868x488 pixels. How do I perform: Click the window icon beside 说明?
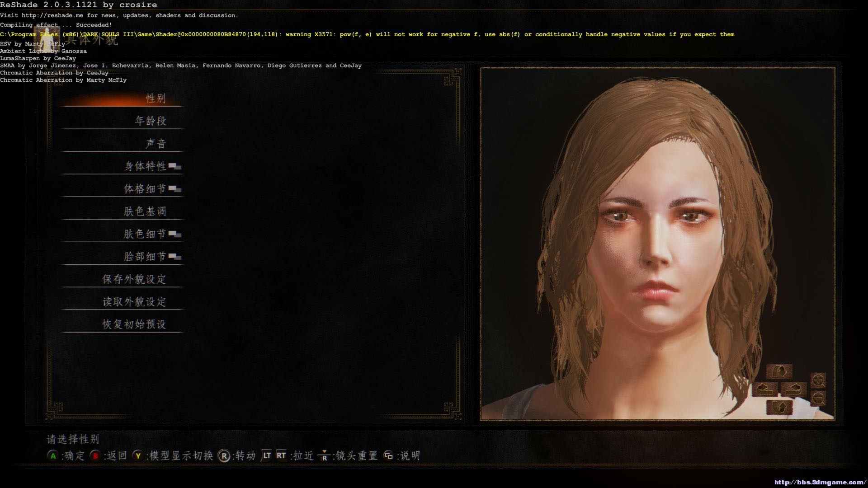[388, 455]
